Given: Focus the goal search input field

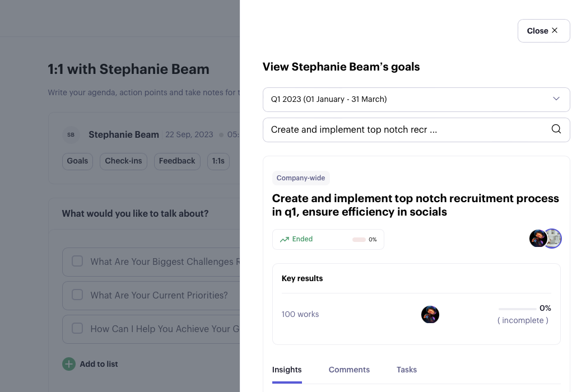Looking at the screenshot, I should [x=416, y=130].
